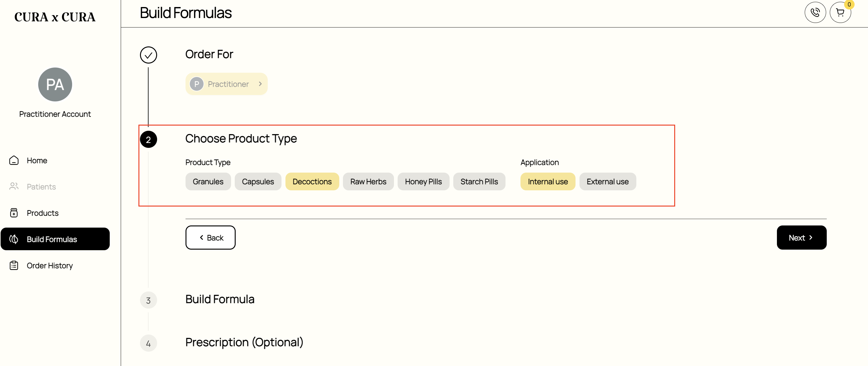Click the Practitioner Account label

click(x=55, y=114)
